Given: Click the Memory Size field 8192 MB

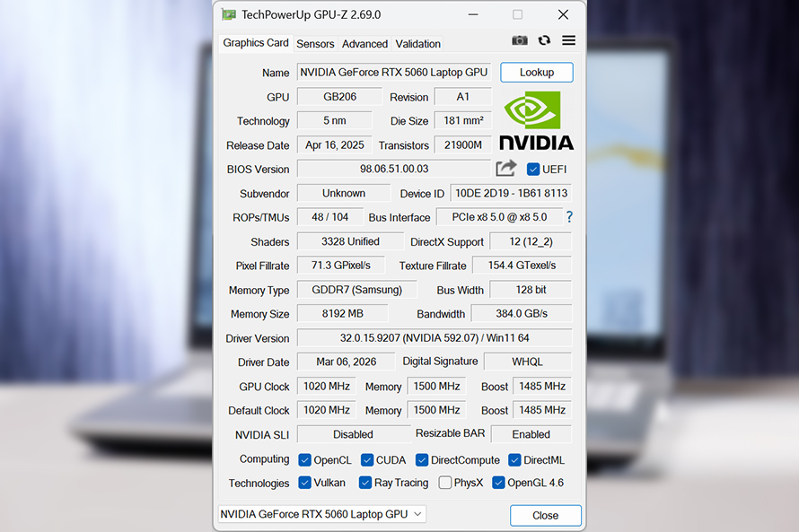Looking at the screenshot, I should point(342,314).
